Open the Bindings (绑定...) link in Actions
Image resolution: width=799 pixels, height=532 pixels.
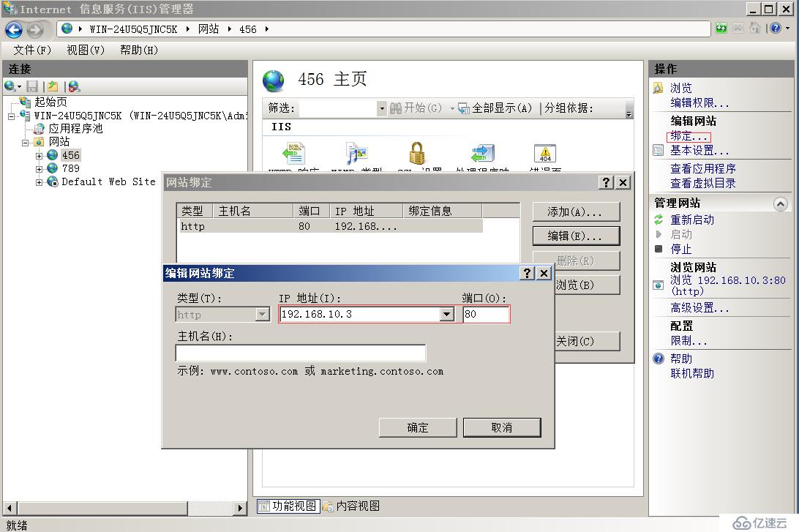point(689,136)
